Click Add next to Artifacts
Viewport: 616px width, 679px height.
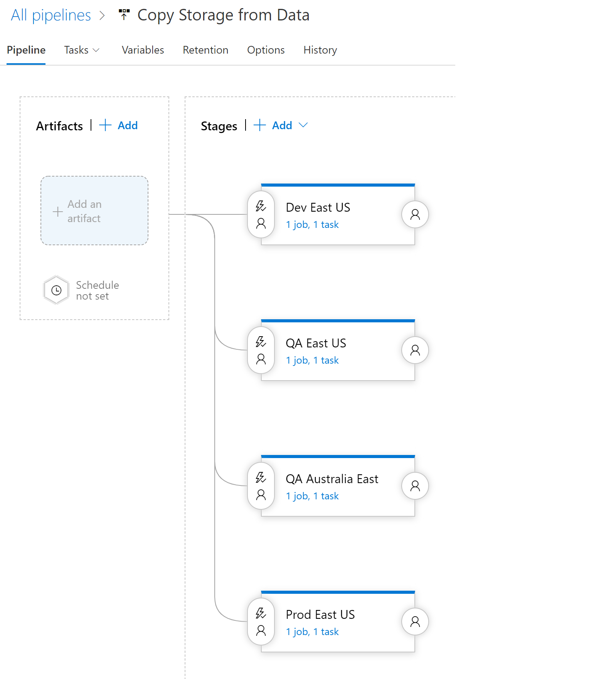pyautogui.click(x=119, y=125)
